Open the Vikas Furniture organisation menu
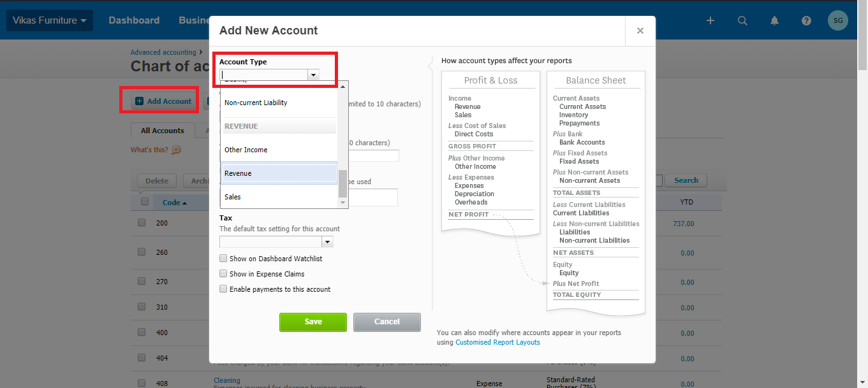The width and height of the screenshot is (868, 388). [x=50, y=20]
